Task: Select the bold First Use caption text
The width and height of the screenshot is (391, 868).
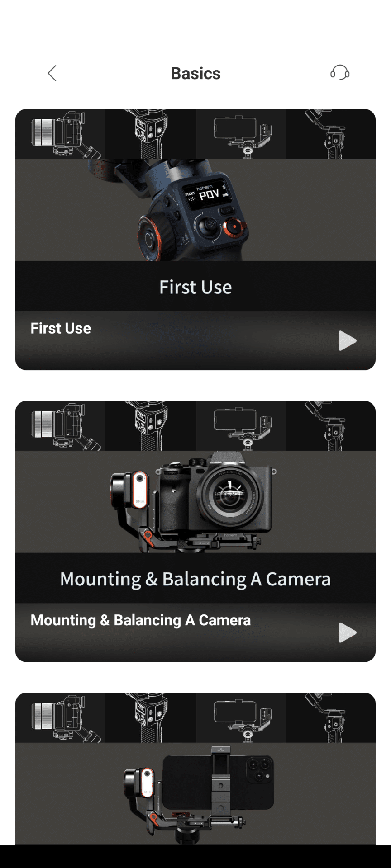Action: pos(61,328)
